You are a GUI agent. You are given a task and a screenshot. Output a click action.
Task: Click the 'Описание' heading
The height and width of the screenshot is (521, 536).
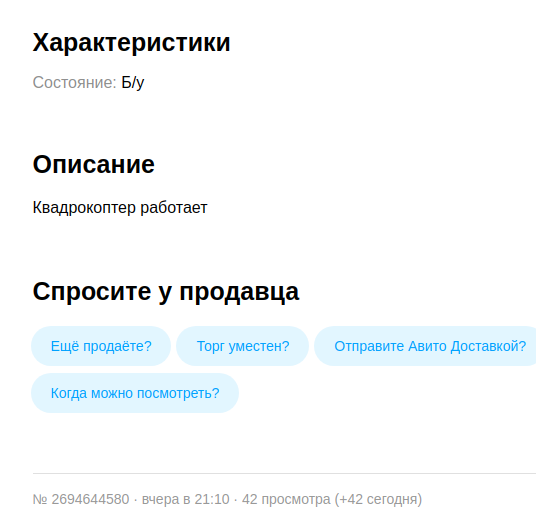94,165
